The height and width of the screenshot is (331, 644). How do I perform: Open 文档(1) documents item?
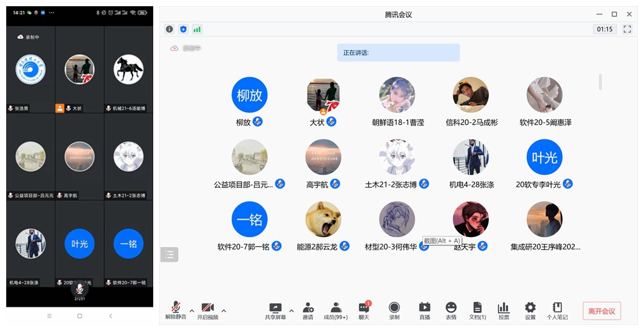477,310
